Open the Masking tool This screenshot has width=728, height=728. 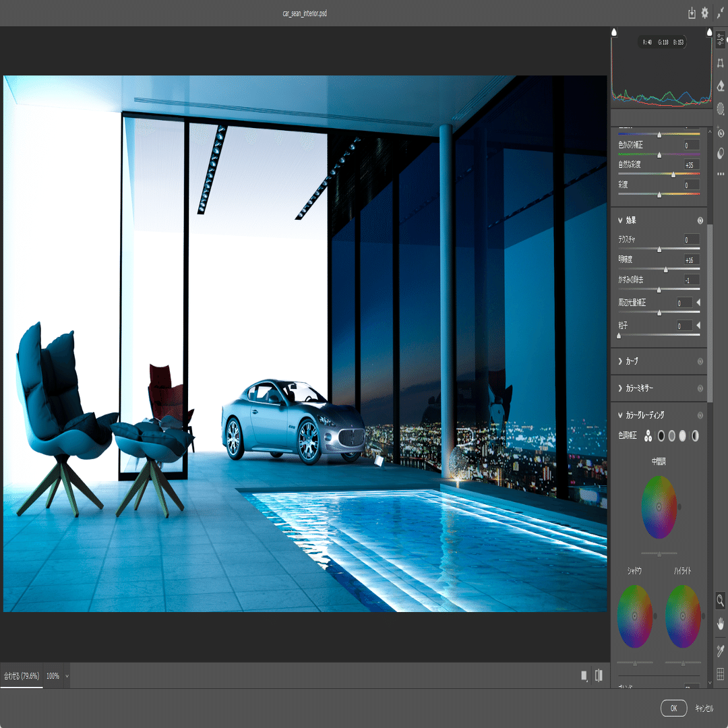pyautogui.click(x=720, y=109)
